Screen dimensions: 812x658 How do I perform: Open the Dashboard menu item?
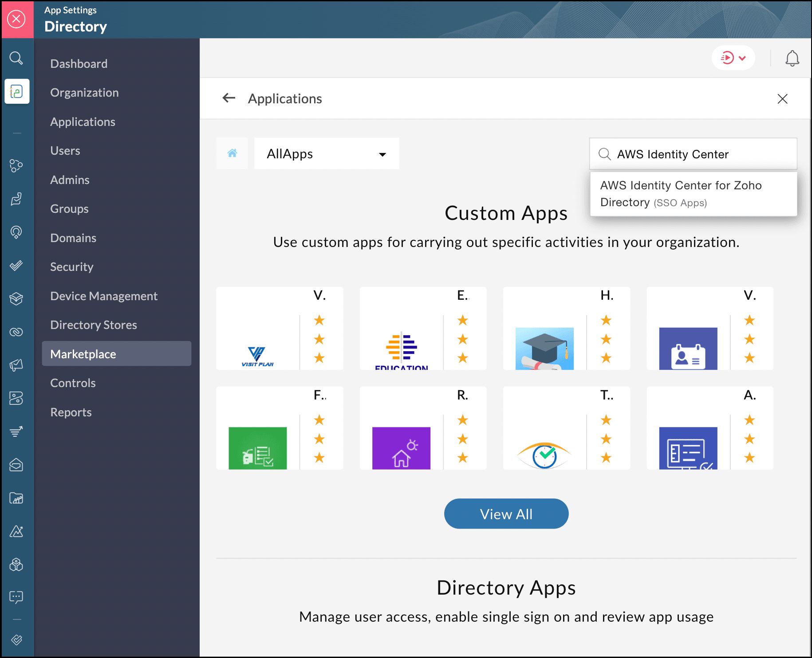coord(79,64)
